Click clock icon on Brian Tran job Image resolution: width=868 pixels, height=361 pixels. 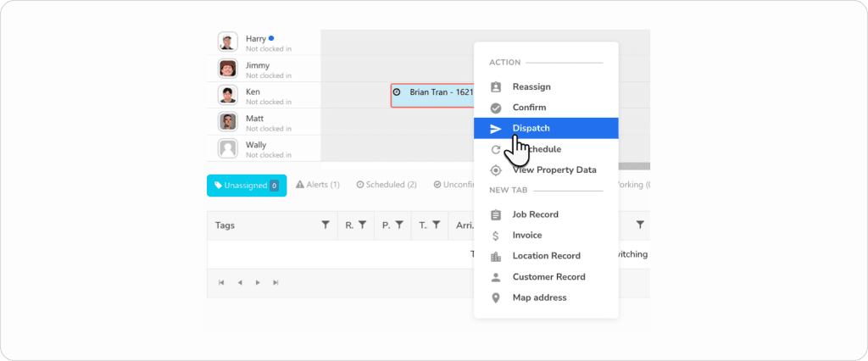click(x=397, y=92)
